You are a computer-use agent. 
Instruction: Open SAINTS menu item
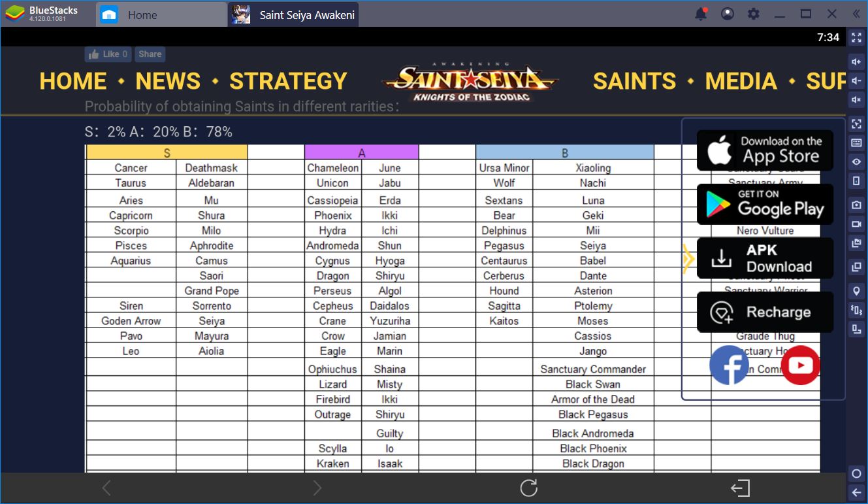tap(634, 81)
